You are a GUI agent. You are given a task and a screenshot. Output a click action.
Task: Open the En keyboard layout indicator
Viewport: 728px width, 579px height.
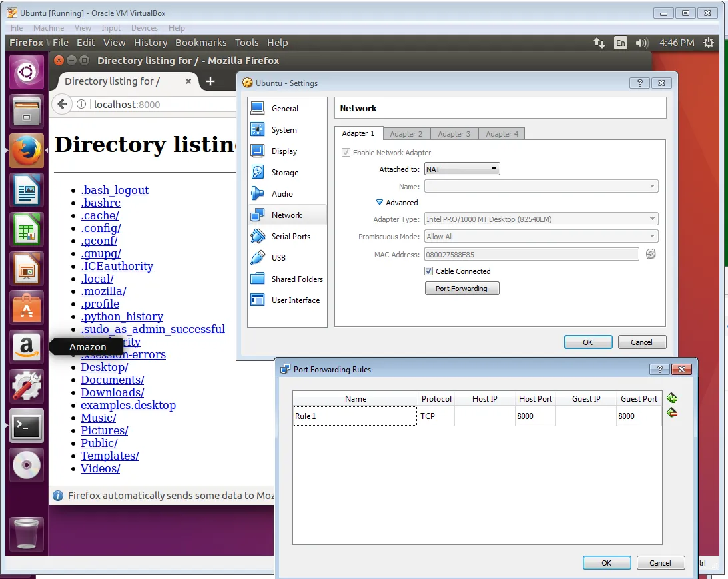(x=620, y=43)
